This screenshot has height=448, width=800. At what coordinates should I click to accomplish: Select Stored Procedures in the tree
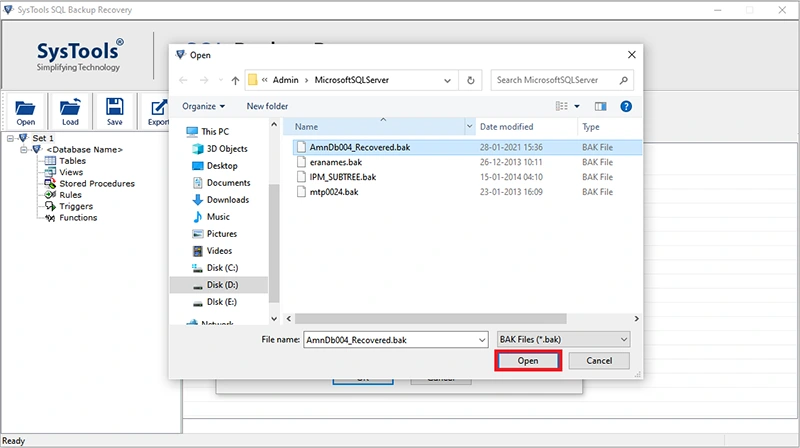pos(97,183)
